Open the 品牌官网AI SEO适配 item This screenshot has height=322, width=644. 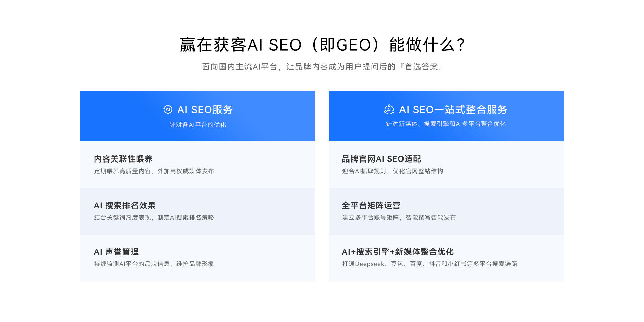[x=446, y=165]
